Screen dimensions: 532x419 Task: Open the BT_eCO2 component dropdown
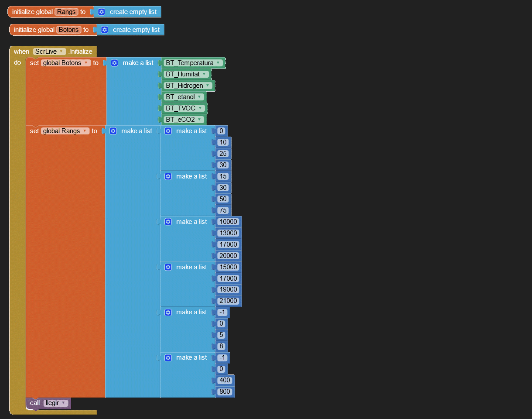point(200,120)
